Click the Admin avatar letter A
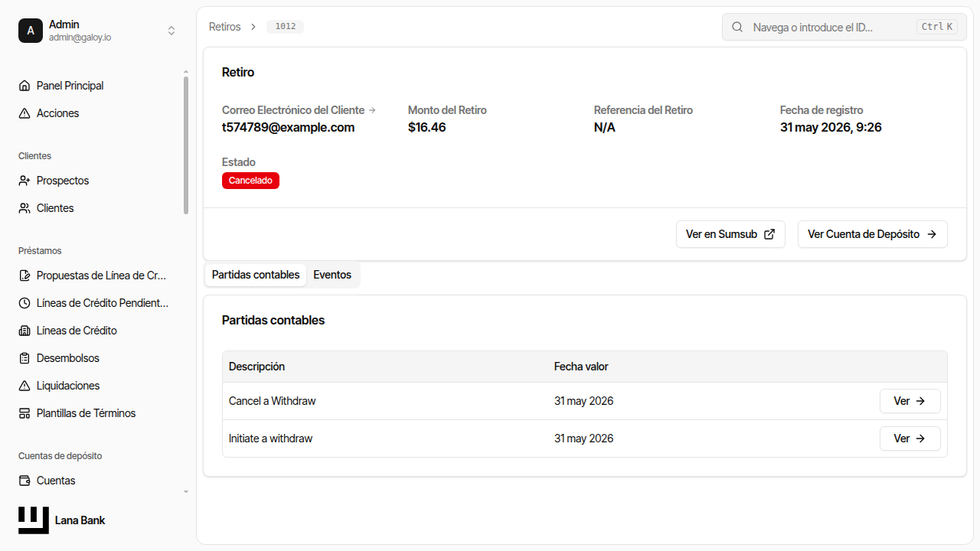This screenshot has width=980, height=551. pyautogui.click(x=31, y=31)
